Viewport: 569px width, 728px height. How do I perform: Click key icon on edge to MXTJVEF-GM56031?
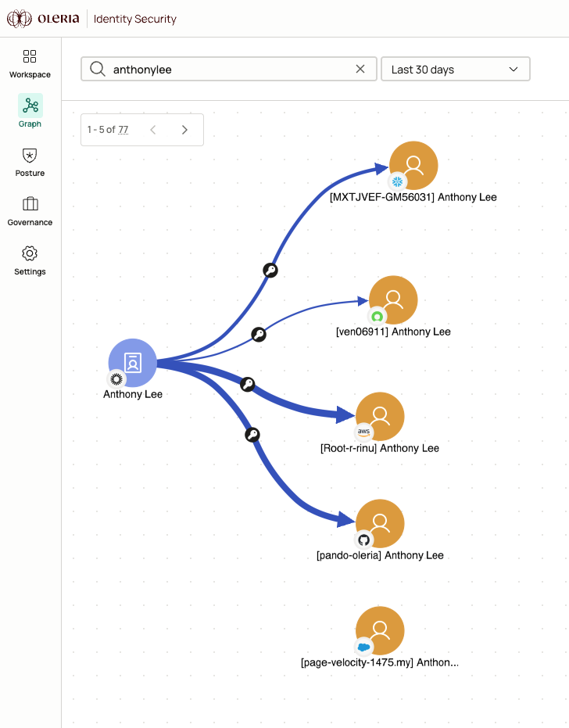(270, 271)
